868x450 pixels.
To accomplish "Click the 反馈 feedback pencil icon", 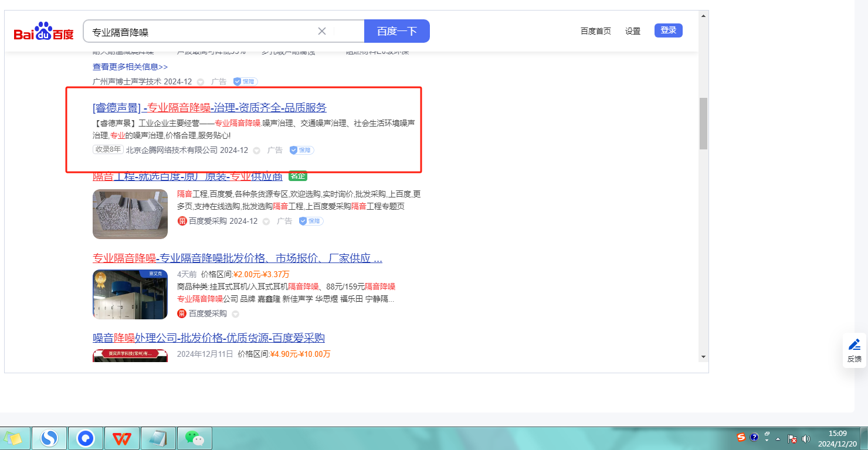I will tap(855, 345).
